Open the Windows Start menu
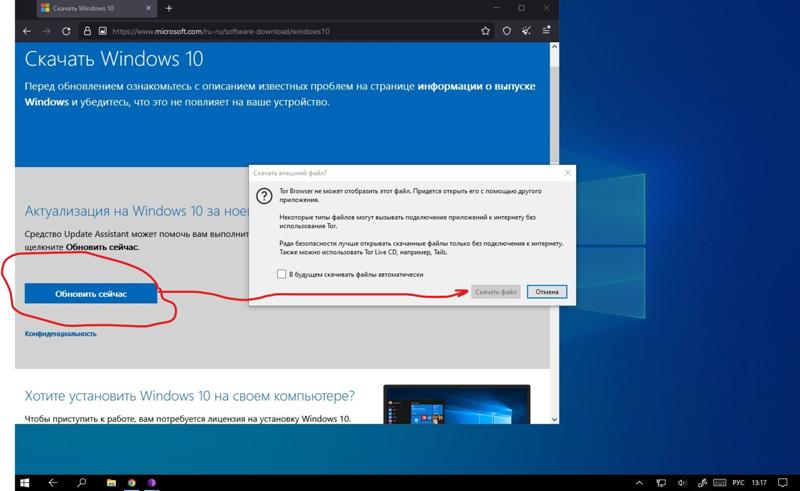Image resolution: width=800 pixels, height=491 pixels. 24,482
